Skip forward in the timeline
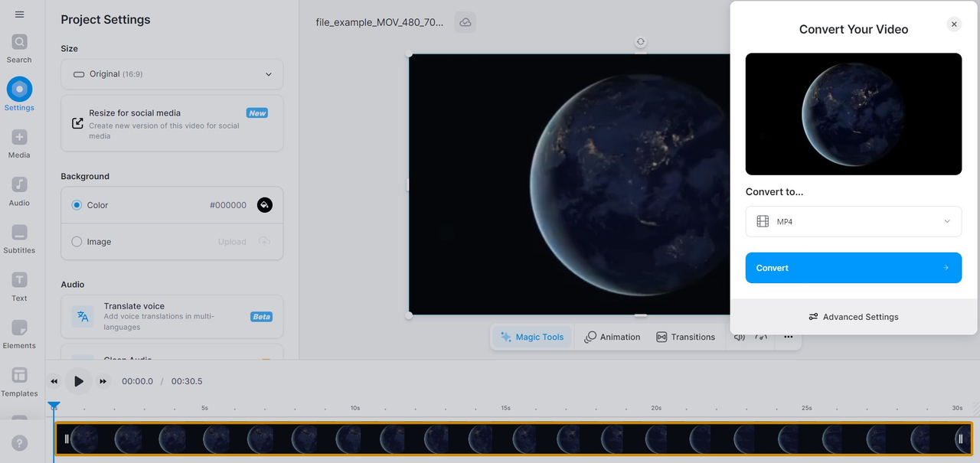Viewport: 980px width, 463px height. click(103, 381)
